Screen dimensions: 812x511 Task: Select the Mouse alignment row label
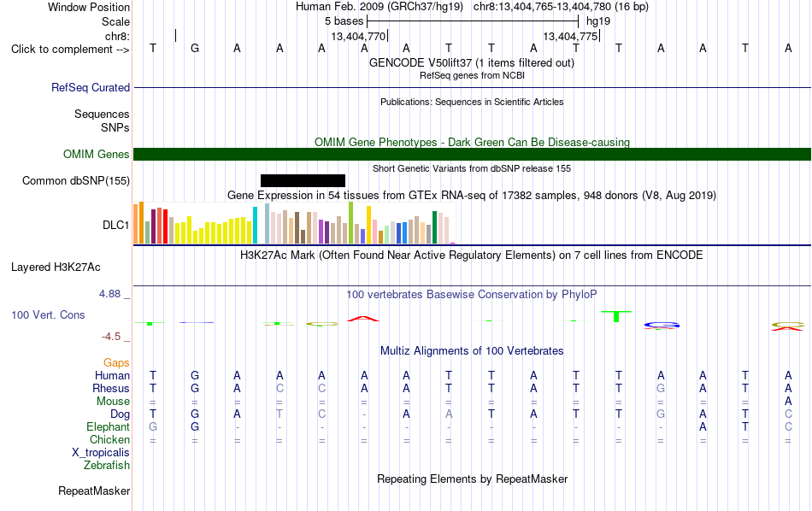pyautogui.click(x=113, y=402)
